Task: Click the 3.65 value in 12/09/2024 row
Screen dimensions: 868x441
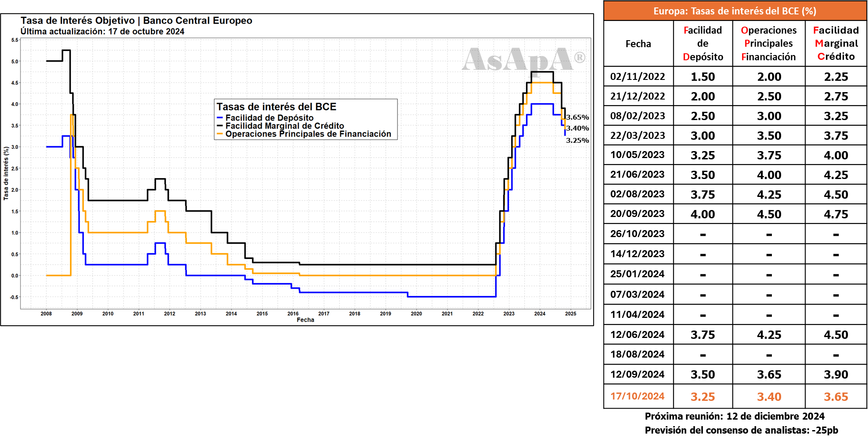Action: pos(769,375)
